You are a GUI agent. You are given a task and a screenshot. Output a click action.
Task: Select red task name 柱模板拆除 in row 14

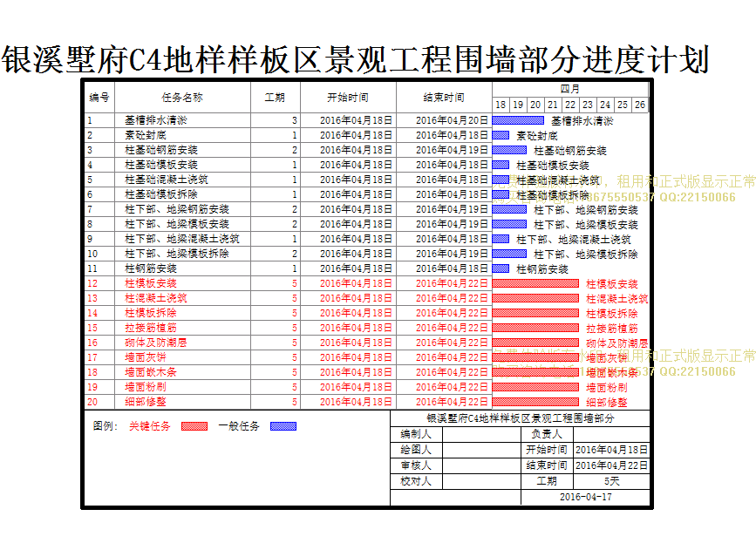tap(151, 313)
